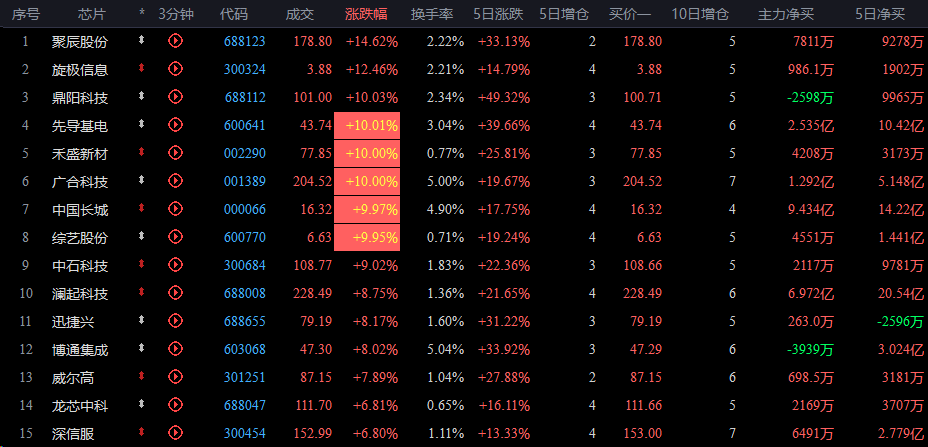Click stock code 688123
The width and height of the screenshot is (928, 447).
point(245,41)
